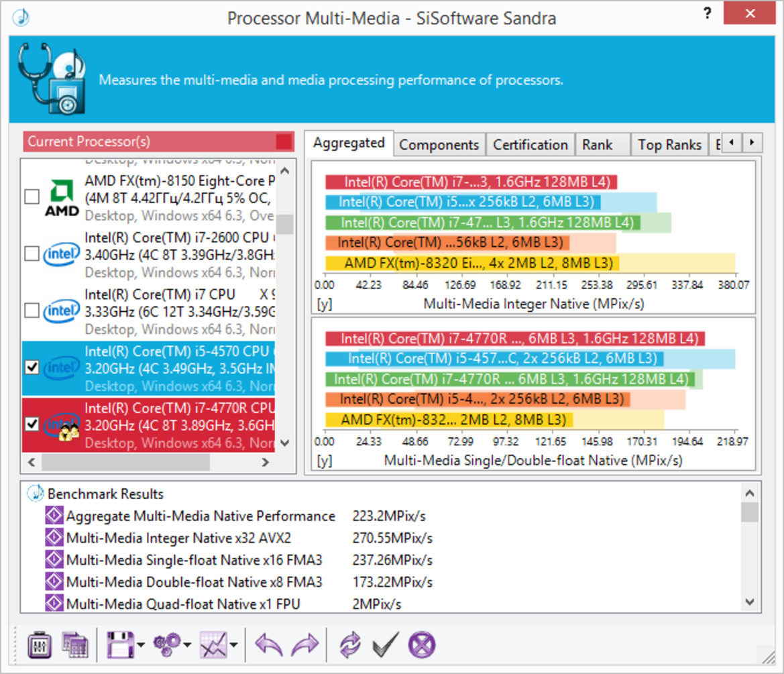This screenshot has width=784, height=674.
Task: Click the Benchmark Results header icon
Action: point(35,494)
